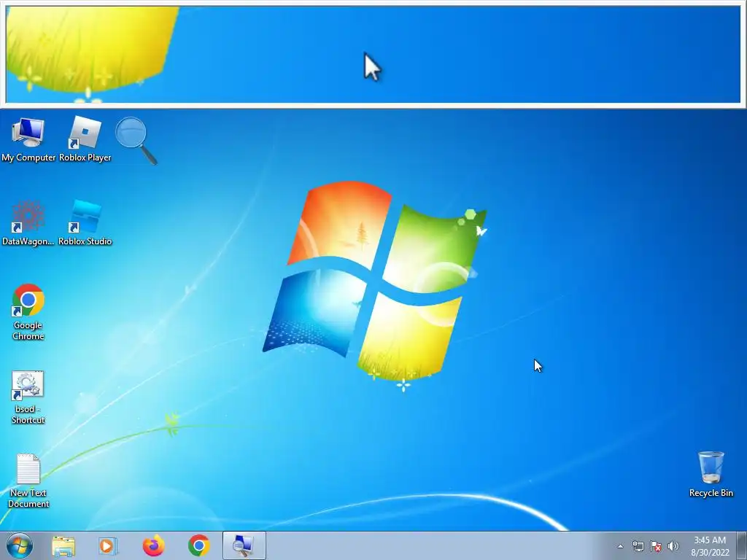Select the Recycle Bin icon
The image size is (747, 560).
tap(711, 474)
